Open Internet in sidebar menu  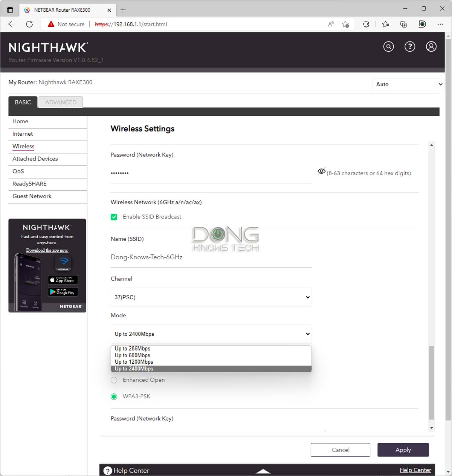coord(48,134)
